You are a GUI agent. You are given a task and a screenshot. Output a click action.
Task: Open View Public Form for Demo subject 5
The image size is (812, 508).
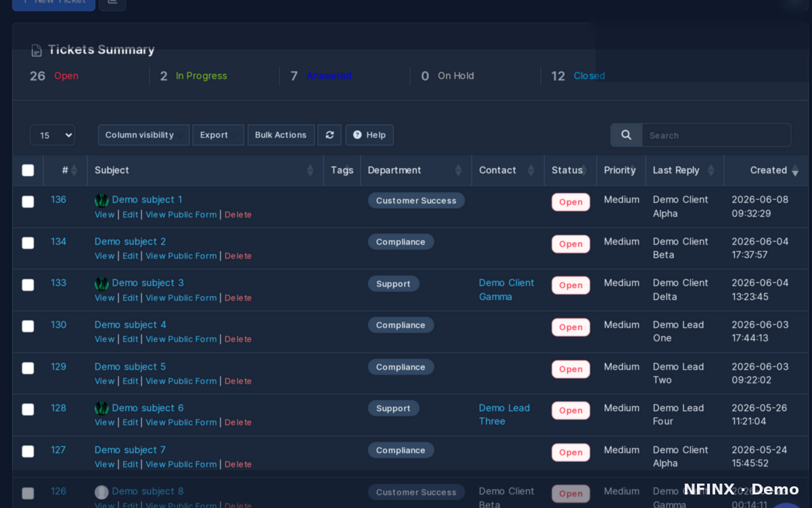click(x=181, y=381)
